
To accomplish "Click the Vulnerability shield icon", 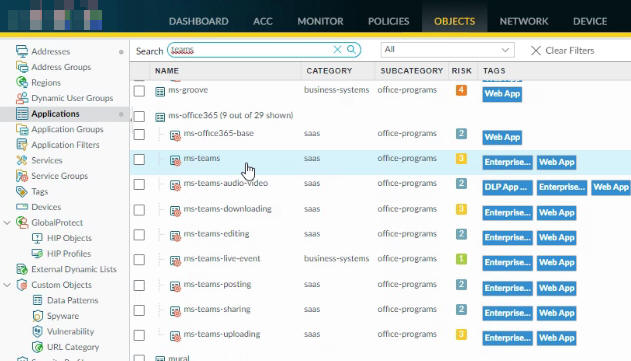I will (37, 332).
